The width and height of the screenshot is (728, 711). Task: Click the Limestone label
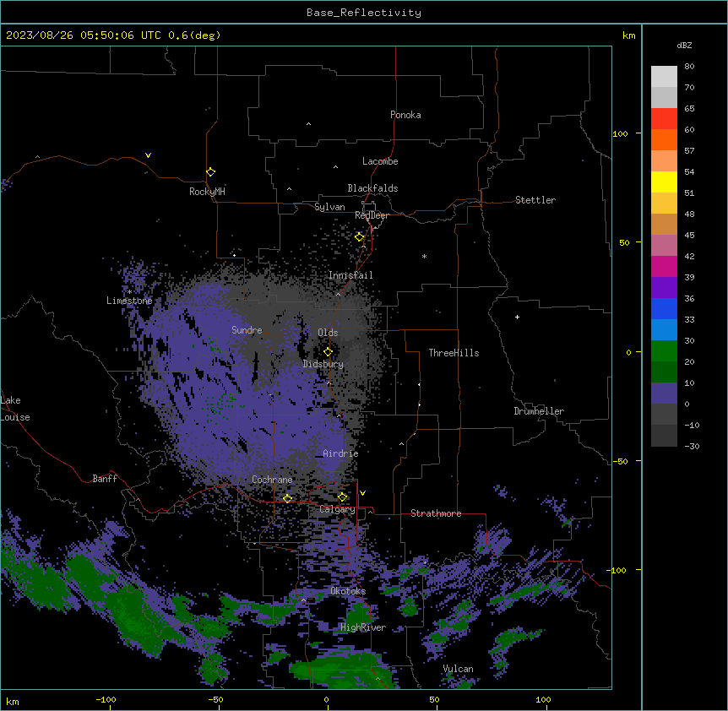click(129, 301)
